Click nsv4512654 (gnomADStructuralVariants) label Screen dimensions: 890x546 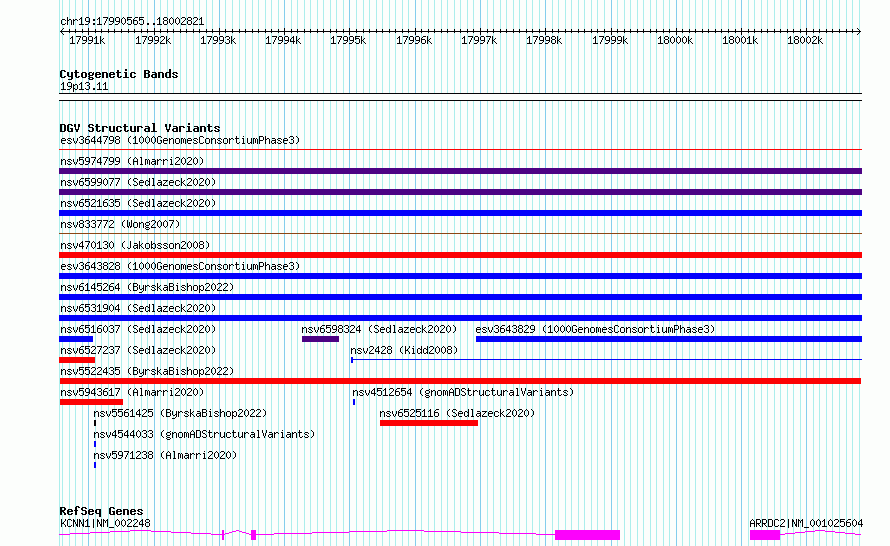[x=463, y=392]
